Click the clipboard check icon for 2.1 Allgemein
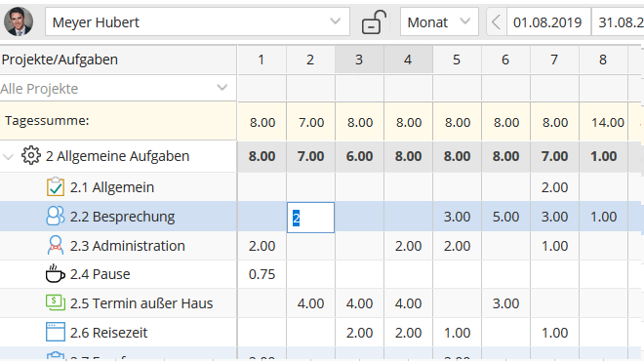This screenshot has width=644, height=361. (x=56, y=187)
